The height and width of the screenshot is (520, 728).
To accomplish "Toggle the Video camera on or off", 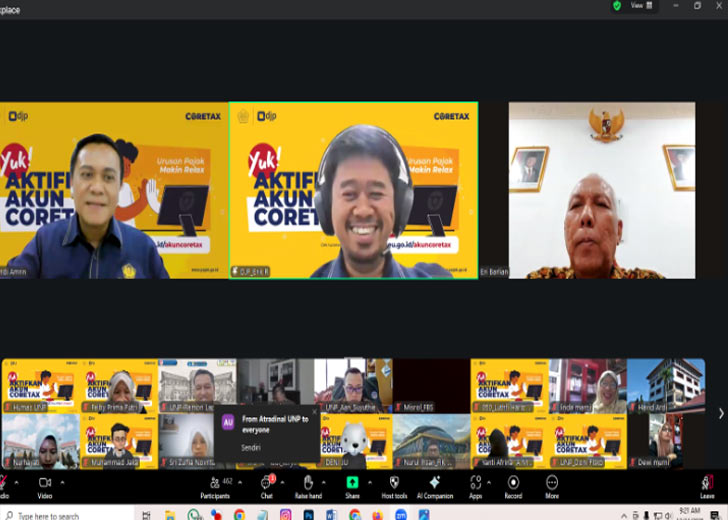I will click(x=45, y=485).
